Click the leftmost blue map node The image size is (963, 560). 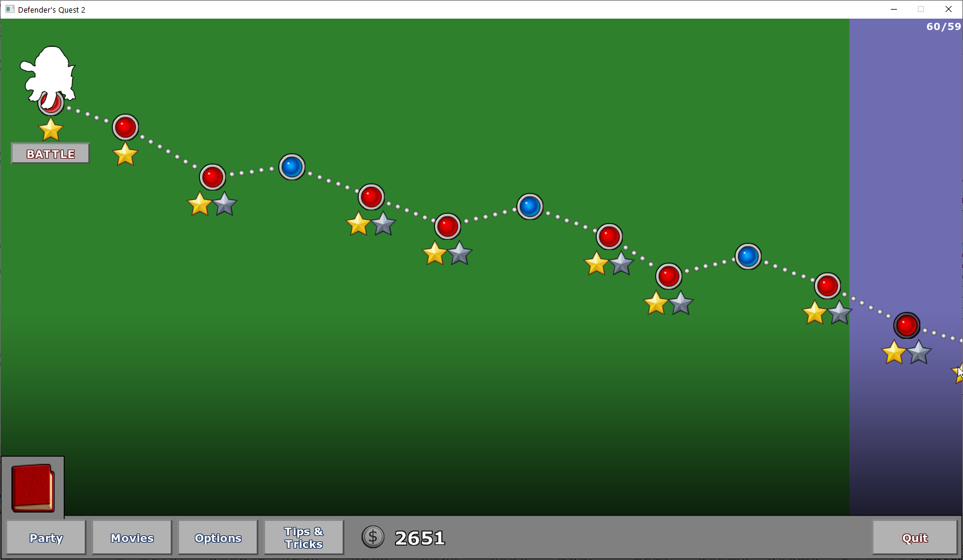pos(292,167)
